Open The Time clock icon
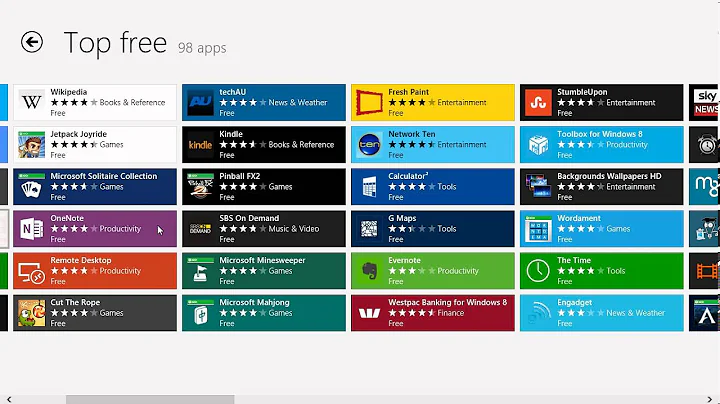720x404 pixels. (x=539, y=271)
